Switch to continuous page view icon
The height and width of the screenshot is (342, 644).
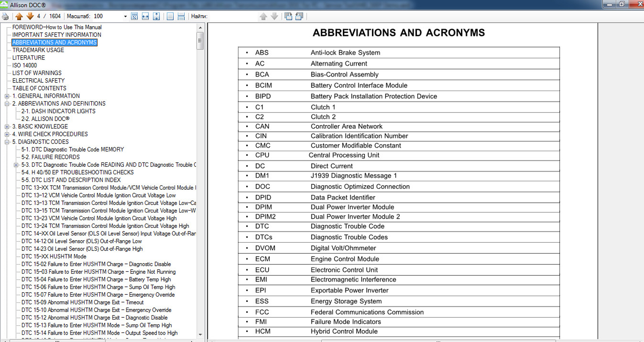[x=181, y=16]
